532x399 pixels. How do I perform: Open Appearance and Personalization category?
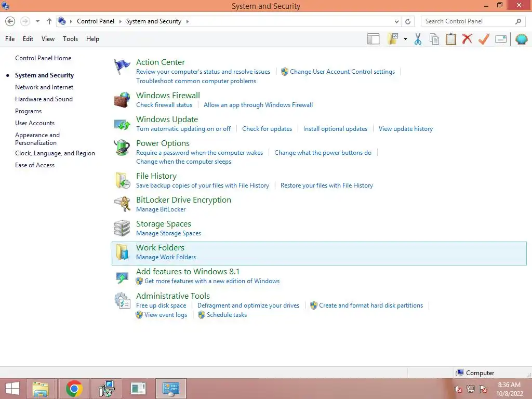(x=37, y=139)
